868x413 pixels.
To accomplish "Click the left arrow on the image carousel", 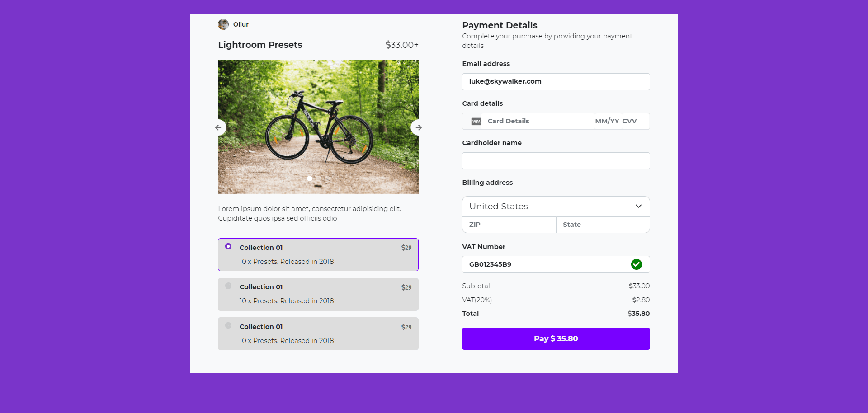I will click(x=219, y=127).
